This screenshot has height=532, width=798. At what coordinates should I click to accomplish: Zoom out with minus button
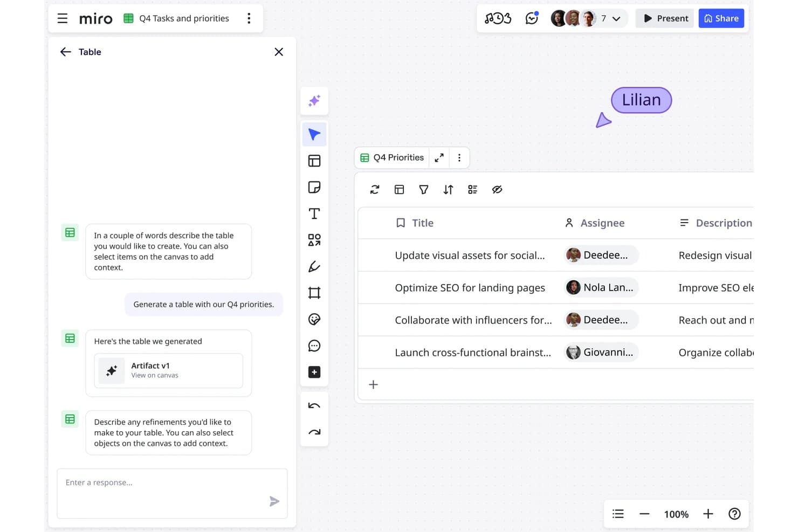pyautogui.click(x=644, y=514)
